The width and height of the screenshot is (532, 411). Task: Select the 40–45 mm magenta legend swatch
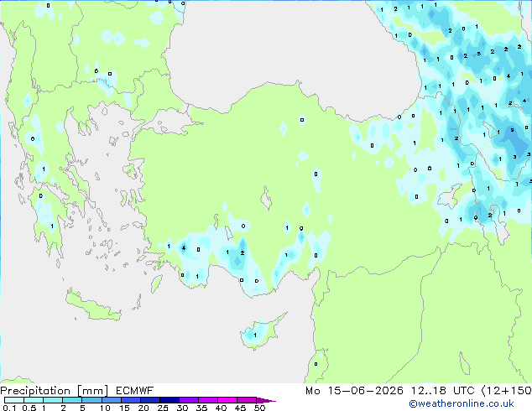coord(227,400)
